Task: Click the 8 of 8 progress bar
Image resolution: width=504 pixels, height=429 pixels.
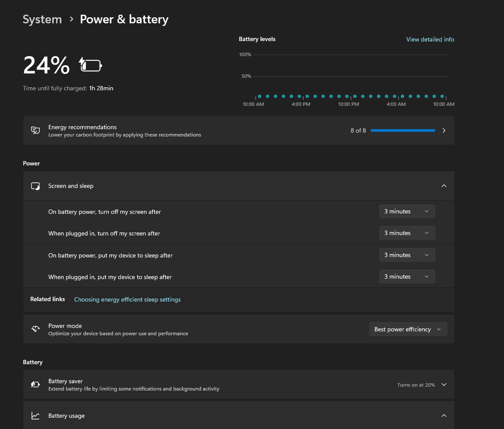Action: point(403,130)
